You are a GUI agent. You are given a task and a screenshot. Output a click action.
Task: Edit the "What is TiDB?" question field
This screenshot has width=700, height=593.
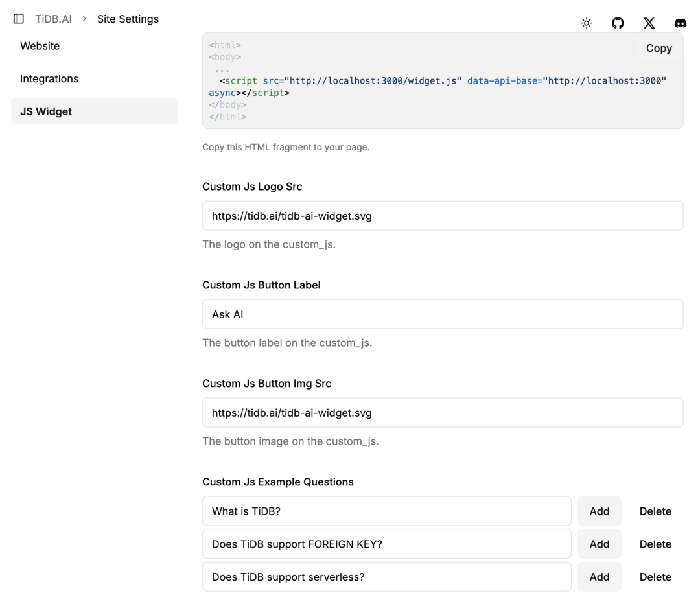[386, 511]
